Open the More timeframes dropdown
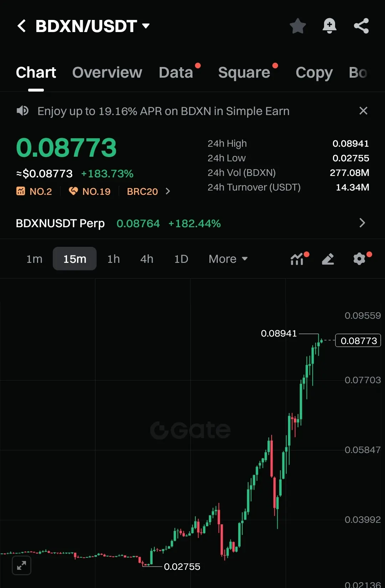This screenshot has height=588, width=385. 228,259
